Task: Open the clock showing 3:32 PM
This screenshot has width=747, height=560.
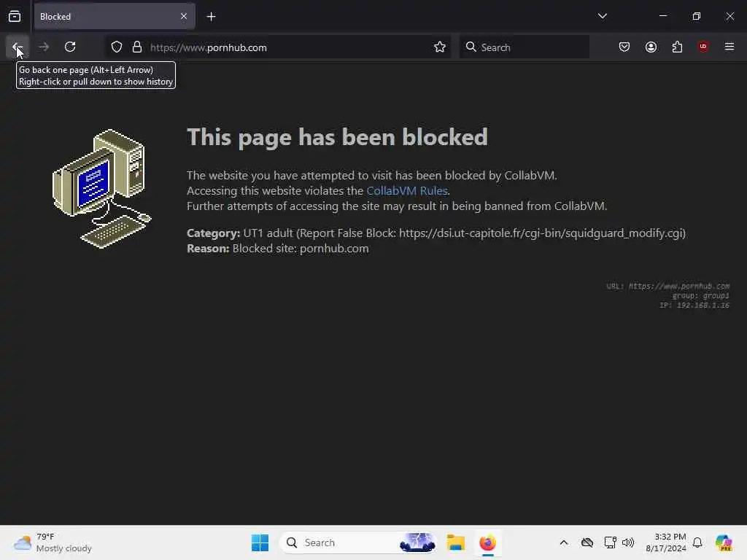Action: click(666, 542)
